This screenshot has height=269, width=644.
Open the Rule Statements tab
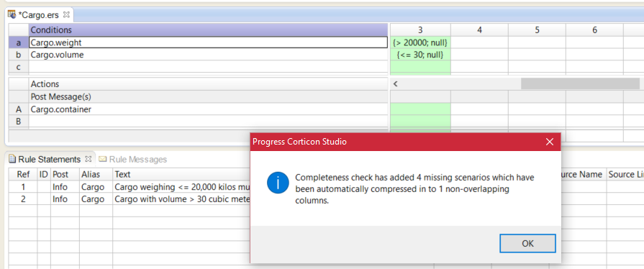pos(49,160)
